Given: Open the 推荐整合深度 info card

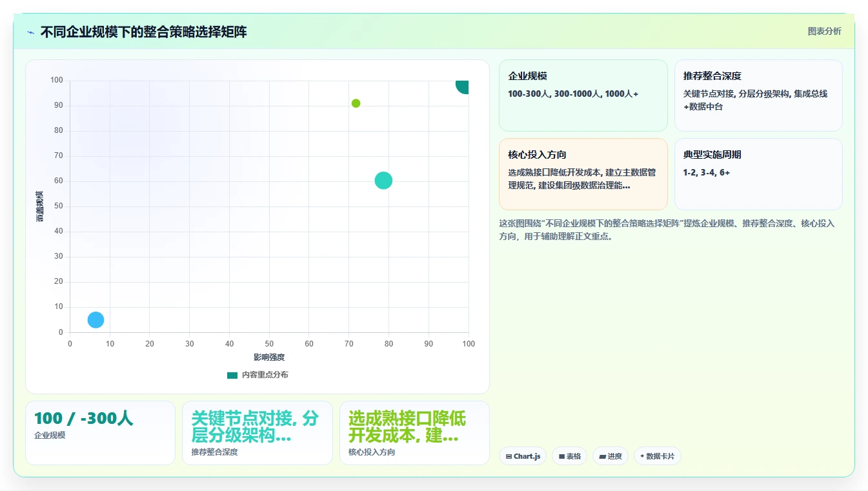Looking at the screenshot, I should coord(758,95).
